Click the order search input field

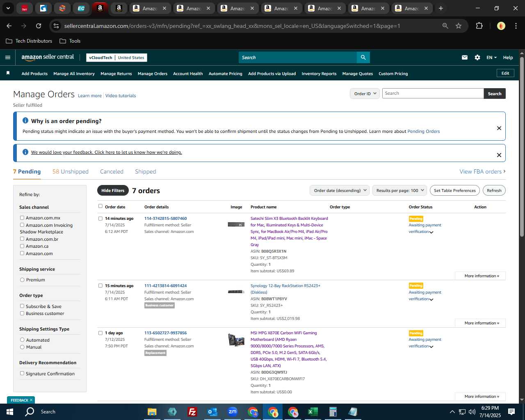(x=433, y=94)
